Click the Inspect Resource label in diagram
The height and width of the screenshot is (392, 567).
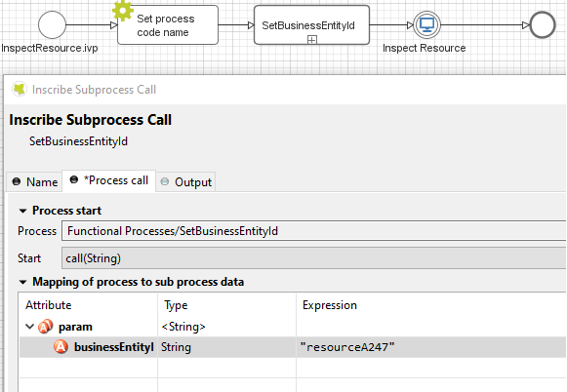point(425,48)
